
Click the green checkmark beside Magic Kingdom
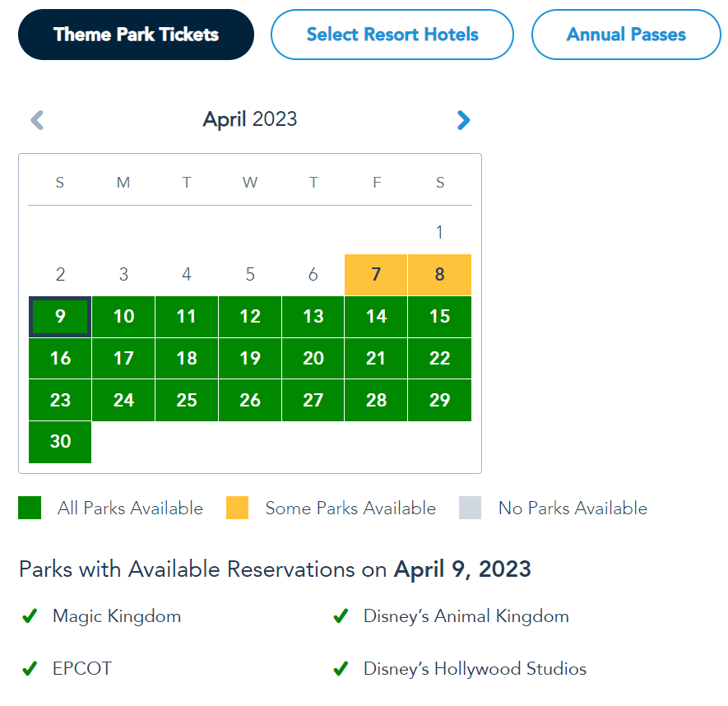tap(30, 616)
